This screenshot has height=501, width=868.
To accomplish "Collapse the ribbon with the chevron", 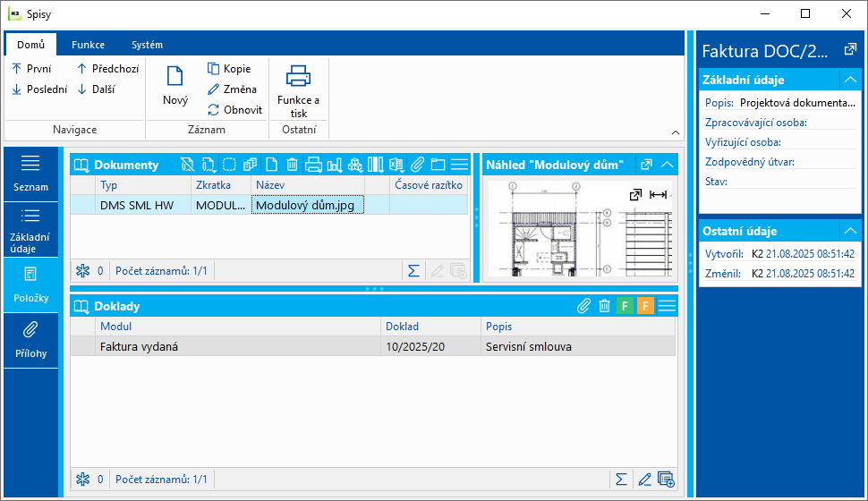I will point(676,132).
